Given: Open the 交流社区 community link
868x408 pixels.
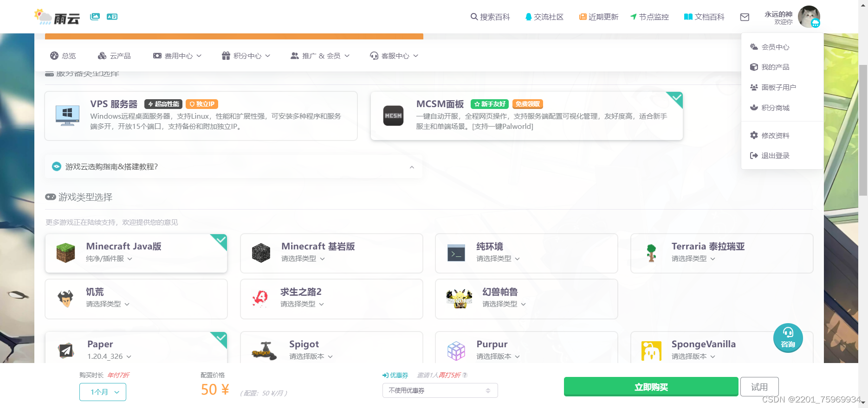Looking at the screenshot, I should pos(544,17).
